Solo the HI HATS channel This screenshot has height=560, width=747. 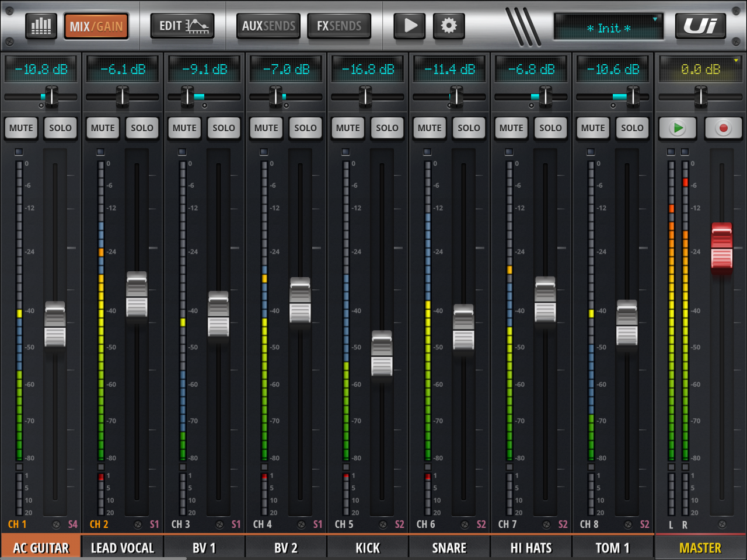[550, 128]
